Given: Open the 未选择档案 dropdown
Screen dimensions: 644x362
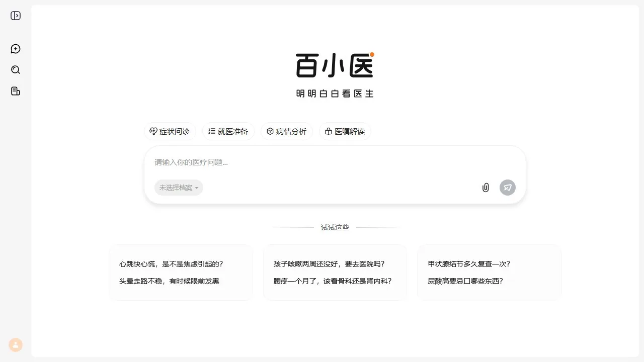Looking at the screenshot, I should [179, 188].
